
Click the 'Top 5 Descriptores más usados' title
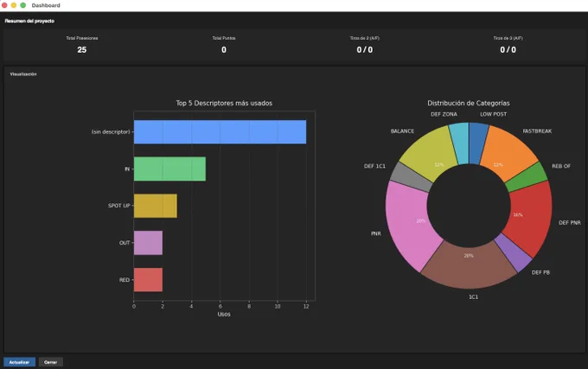(x=224, y=103)
